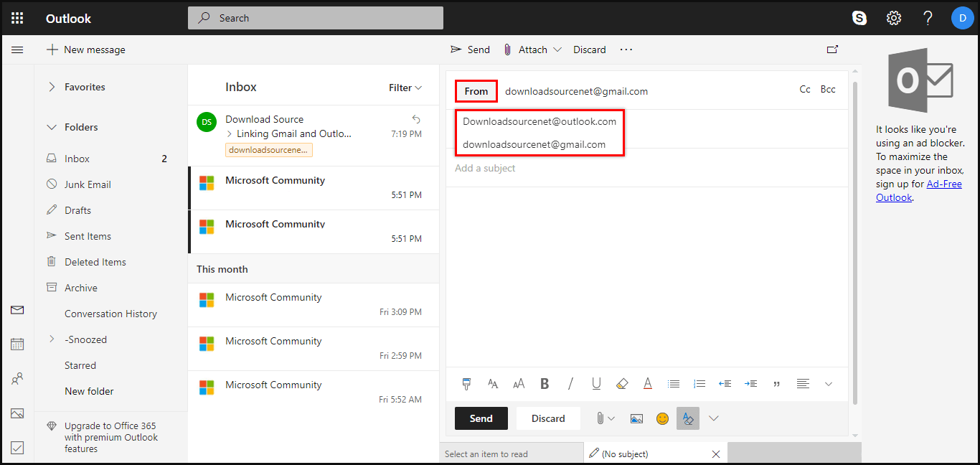This screenshot has height=465, width=980.
Task: Open more compose actions ellipsis
Action: [626, 50]
